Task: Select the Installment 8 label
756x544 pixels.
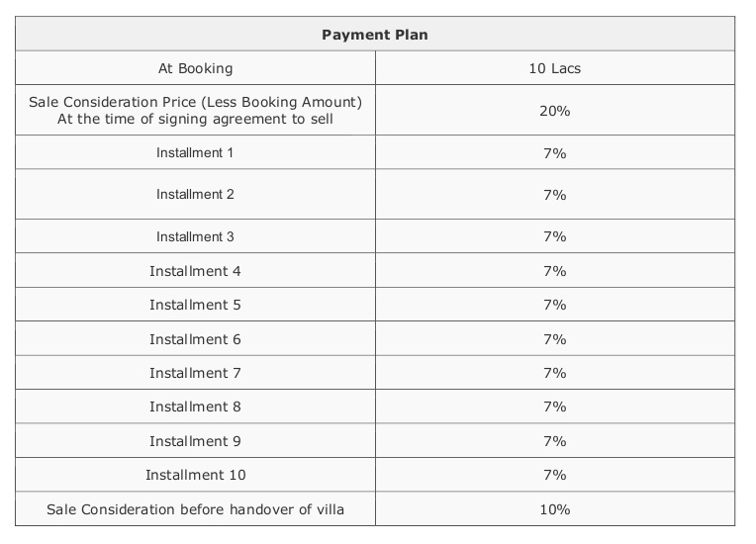Action: [196, 407]
